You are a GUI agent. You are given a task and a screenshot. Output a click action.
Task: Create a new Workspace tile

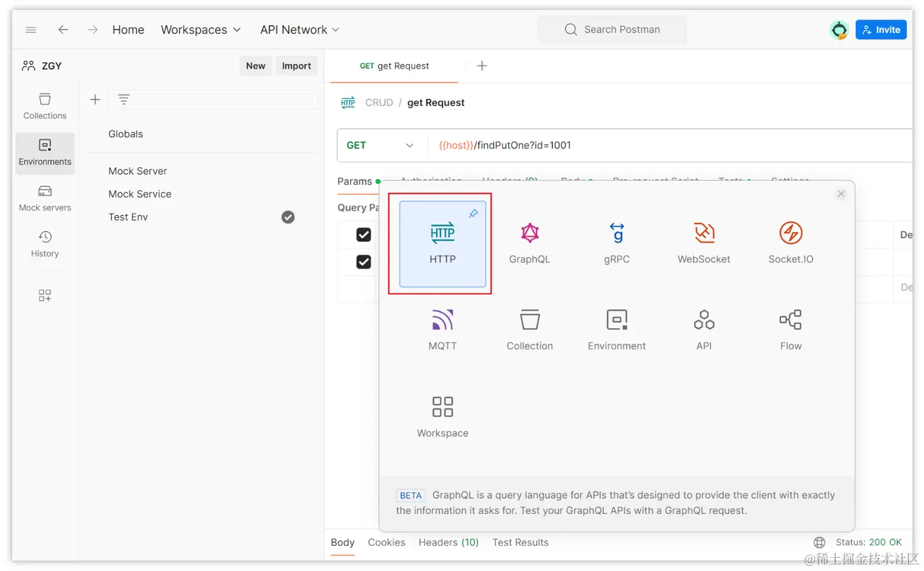click(443, 417)
